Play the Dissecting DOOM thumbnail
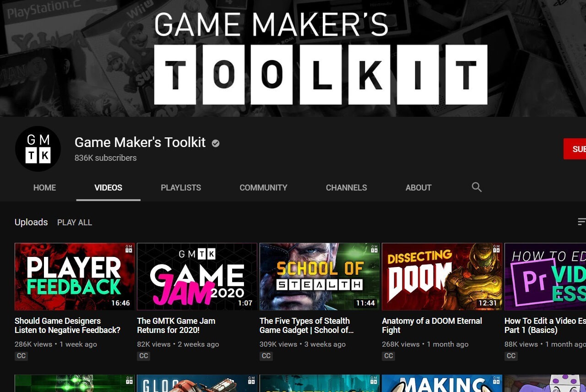 442,277
